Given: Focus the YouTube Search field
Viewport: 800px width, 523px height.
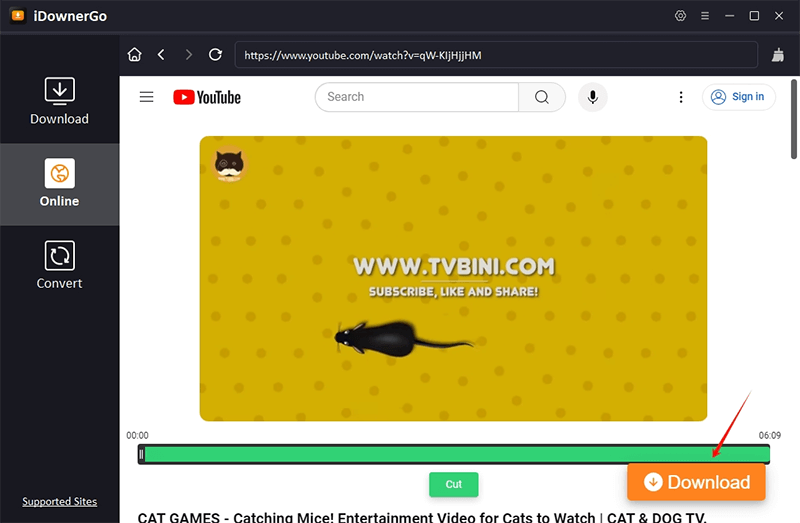Looking at the screenshot, I should coord(417,97).
